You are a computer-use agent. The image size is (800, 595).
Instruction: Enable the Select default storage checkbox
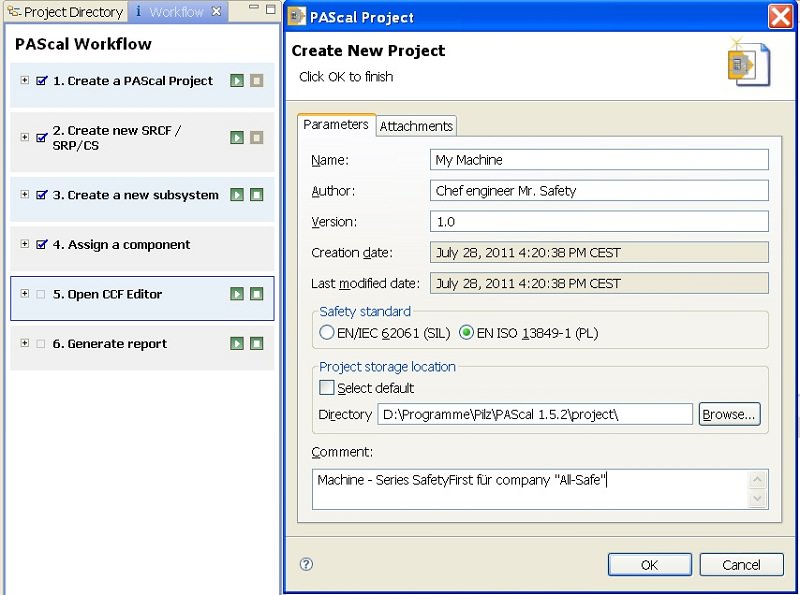(327, 388)
